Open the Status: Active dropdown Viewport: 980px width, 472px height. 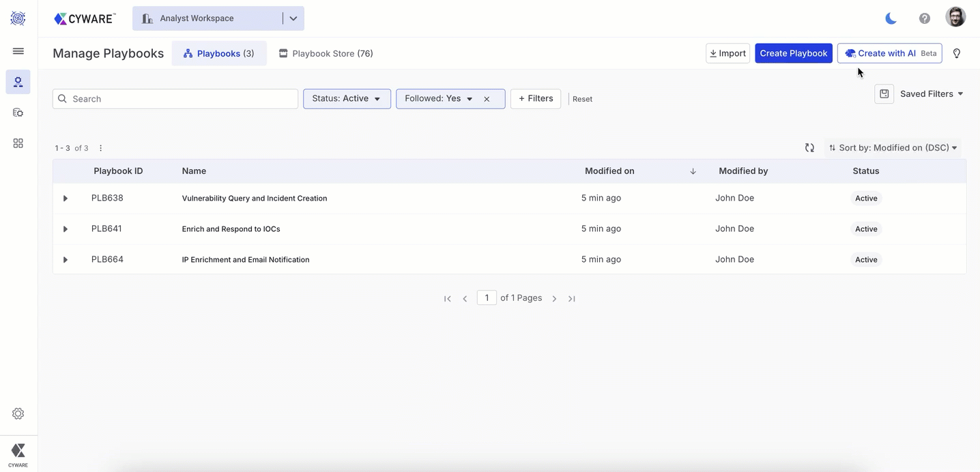347,99
